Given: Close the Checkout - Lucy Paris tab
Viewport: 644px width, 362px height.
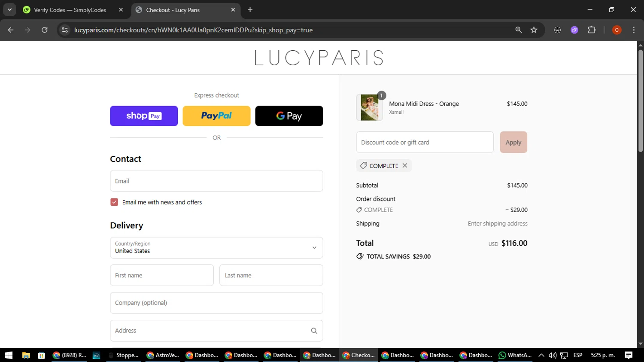Looking at the screenshot, I should point(233,10).
